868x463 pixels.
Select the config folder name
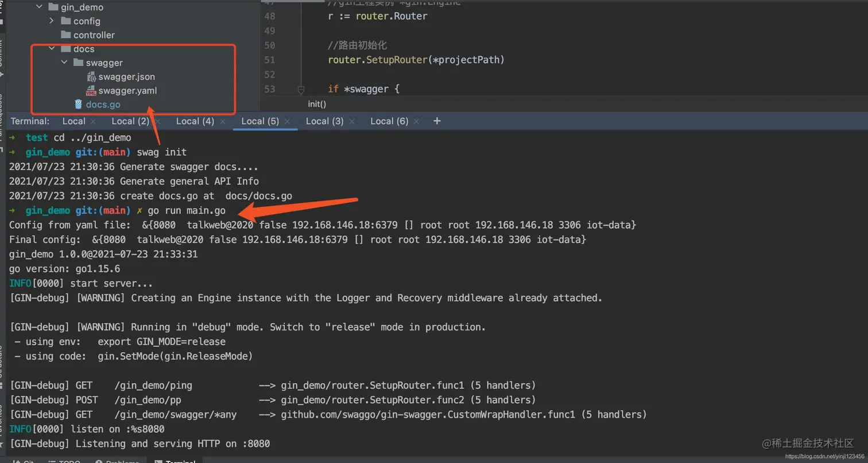[x=87, y=21]
